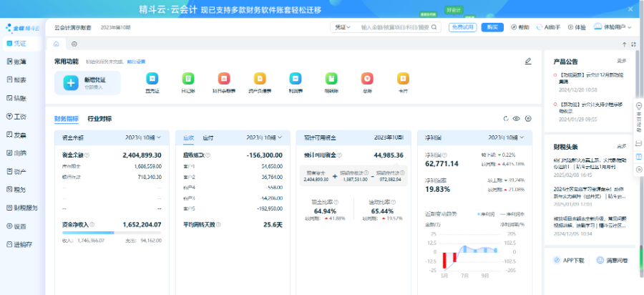Screen dimensions: 644x295
Task: Open 总账 shortcut icon
Action: (x=367, y=79)
